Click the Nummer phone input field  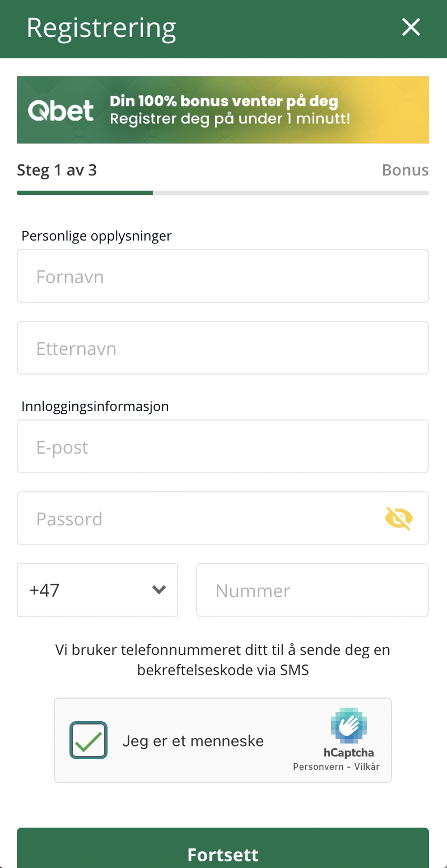pyautogui.click(x=312, y=590)
